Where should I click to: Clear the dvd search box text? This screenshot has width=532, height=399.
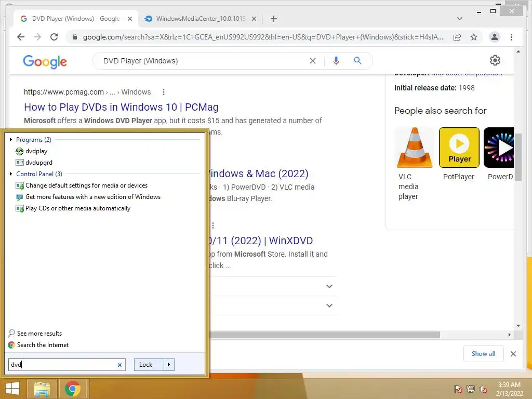pos(119,365)
